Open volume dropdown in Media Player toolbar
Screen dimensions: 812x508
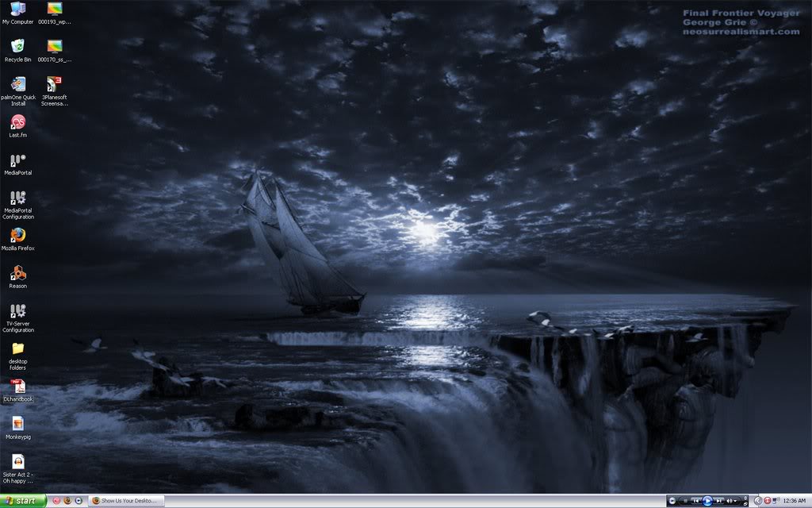click(735, 501)
